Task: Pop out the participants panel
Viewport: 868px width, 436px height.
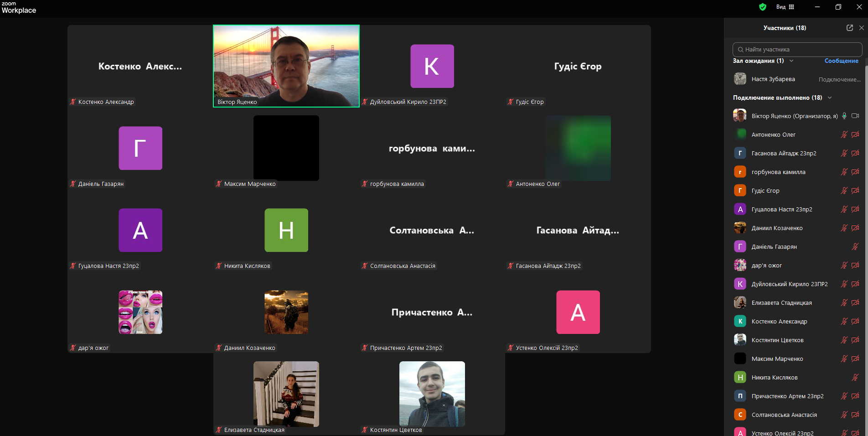Action: point(850,28)
